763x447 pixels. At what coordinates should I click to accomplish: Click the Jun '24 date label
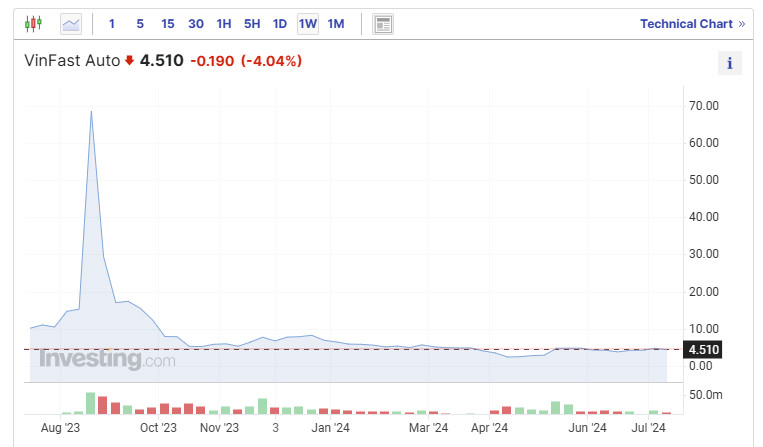[x=587, y=428]
